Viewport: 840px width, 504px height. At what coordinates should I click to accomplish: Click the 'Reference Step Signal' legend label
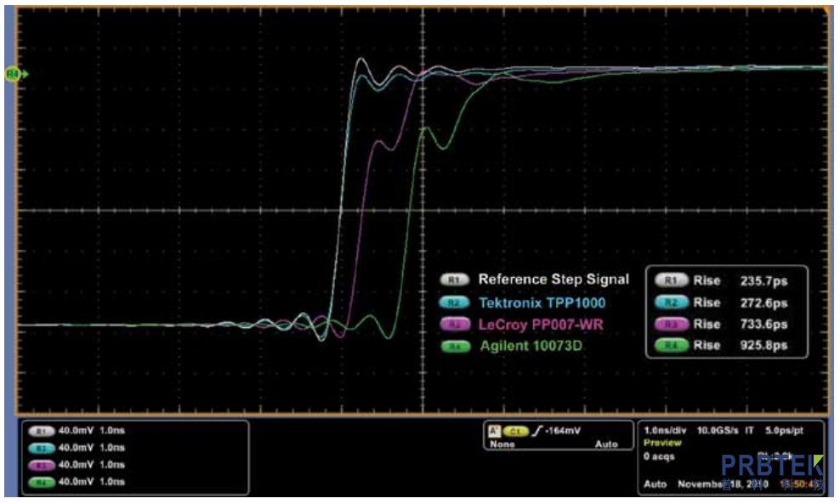(x=553, y=280)
